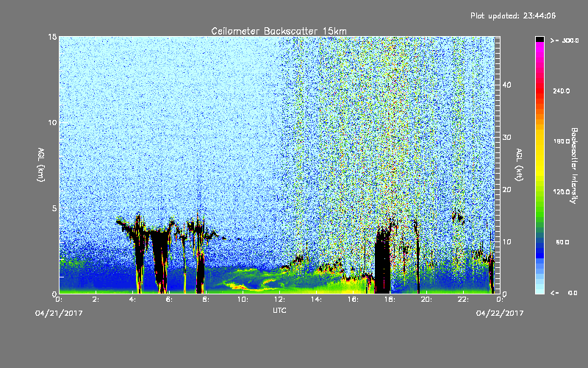Click the 20: hour tick label
Viewport: 588px width, 368px height.
426,300
